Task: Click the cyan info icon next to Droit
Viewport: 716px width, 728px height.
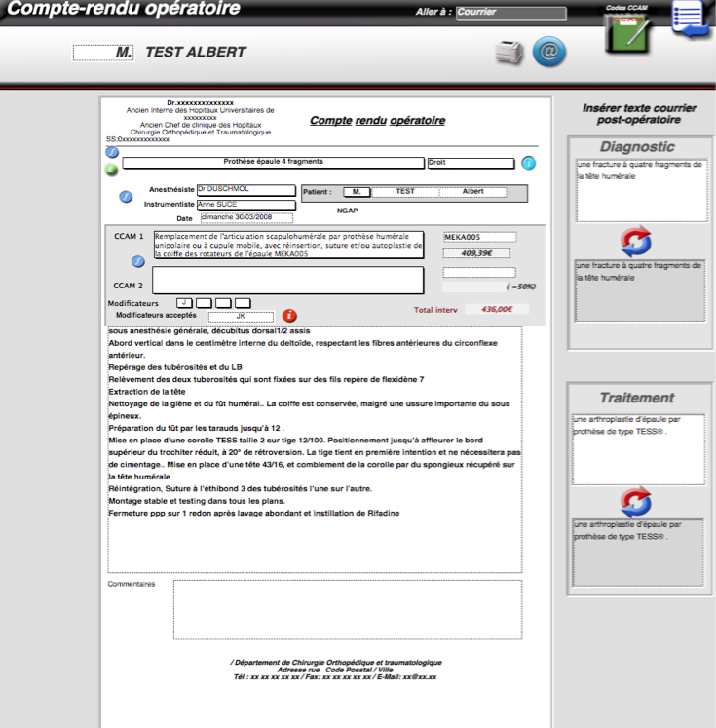Action: (x=529, y=163)
